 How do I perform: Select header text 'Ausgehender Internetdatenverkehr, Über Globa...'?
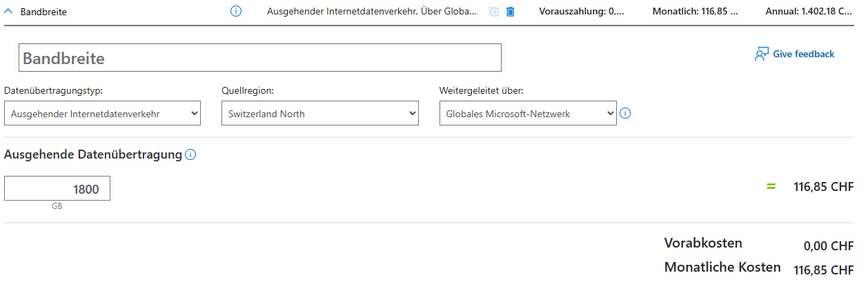(372, 12)
